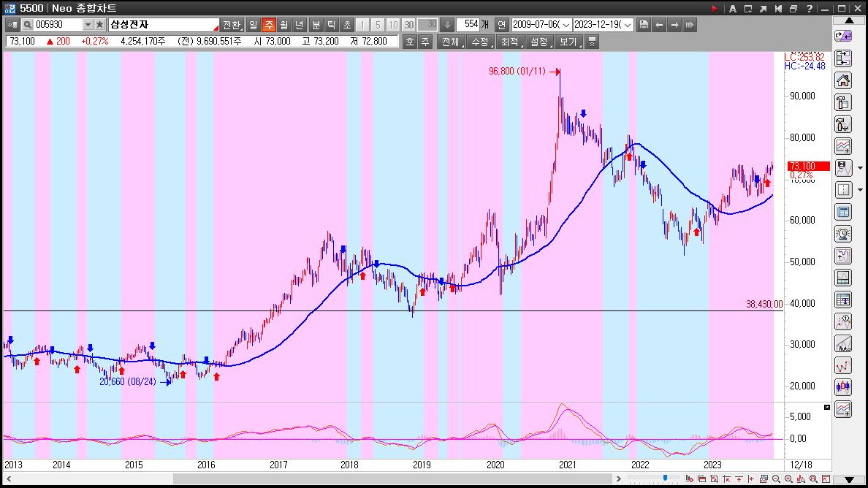Click the house icon in right sidebar
The width and height of the screenshot is (868, 488).
(843, 80)
